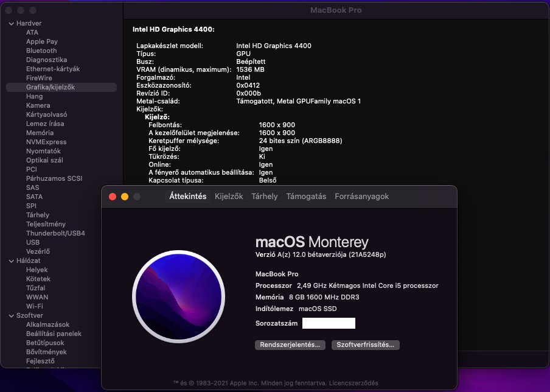Click the macOS Monterey logo image
This screenshot has height=392, width=550.
pos(178,296)
